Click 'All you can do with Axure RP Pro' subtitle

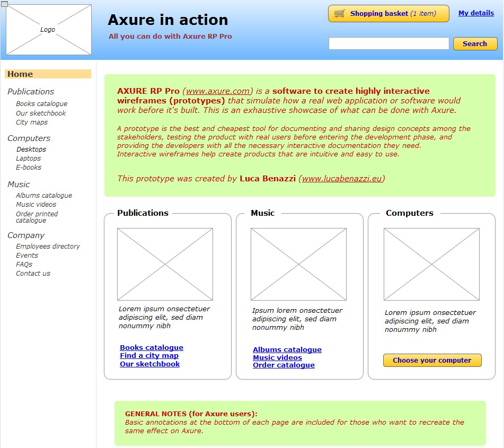tap(170, 37)
